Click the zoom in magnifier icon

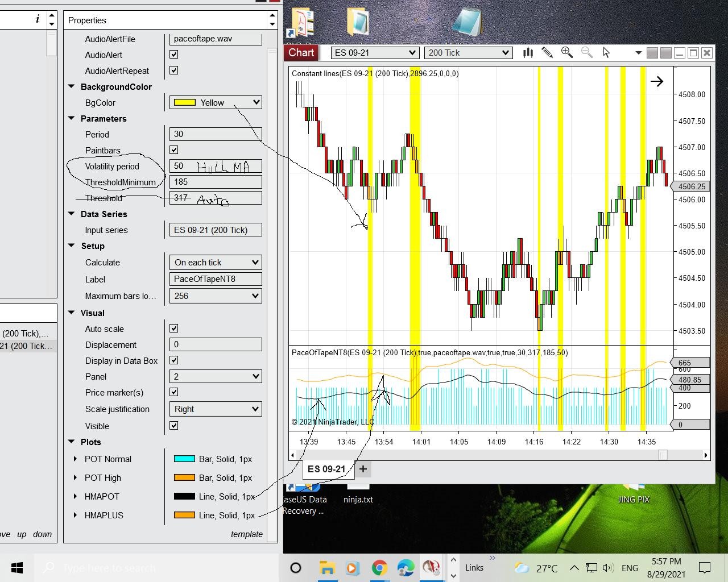tap(566, 53)
